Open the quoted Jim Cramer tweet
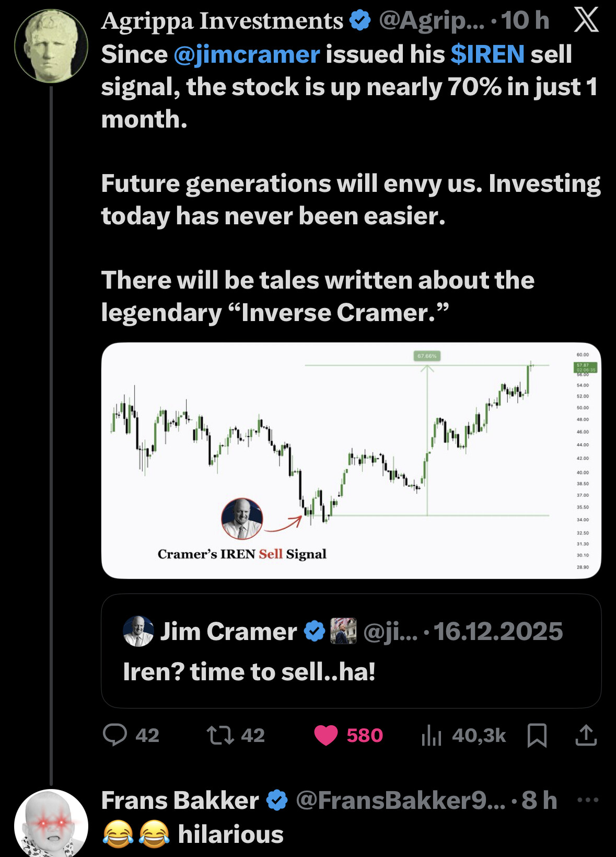Viewport: 616px width, 857px height. click(351, 672)
